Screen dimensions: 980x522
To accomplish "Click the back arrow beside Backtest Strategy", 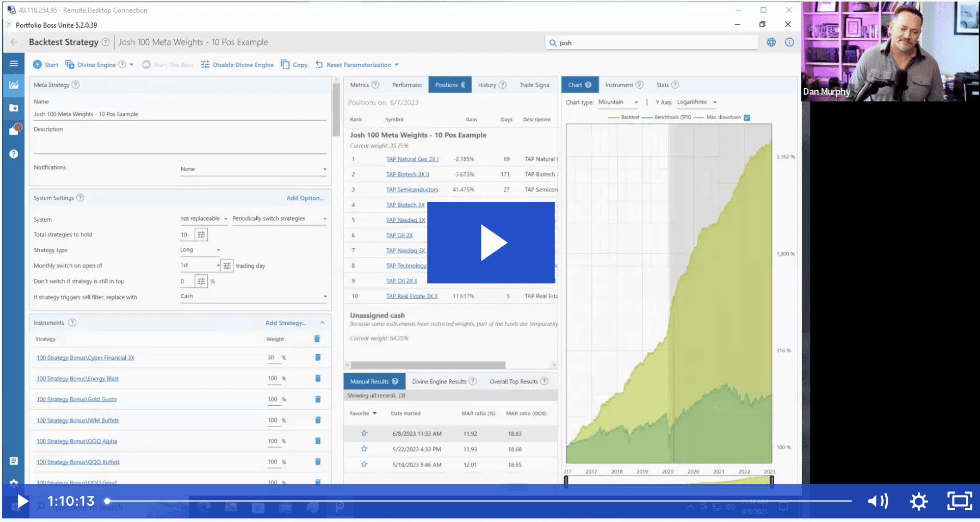I will (x=14, y=42).
